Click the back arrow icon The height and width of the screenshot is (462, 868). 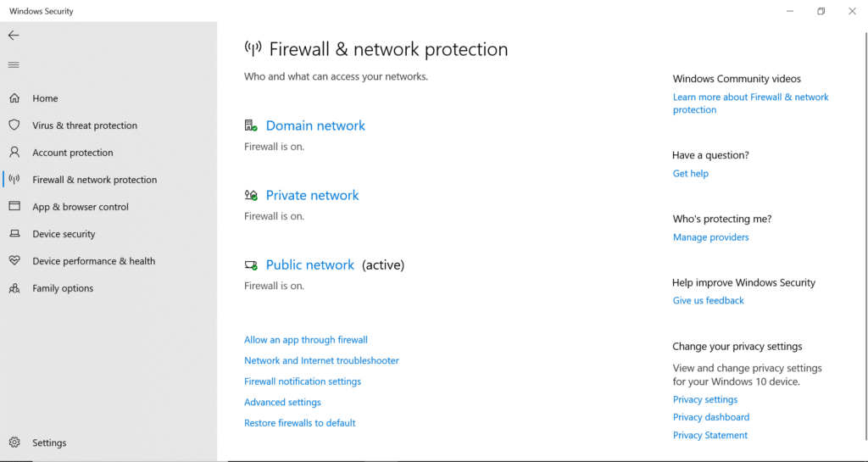point(14,36)
